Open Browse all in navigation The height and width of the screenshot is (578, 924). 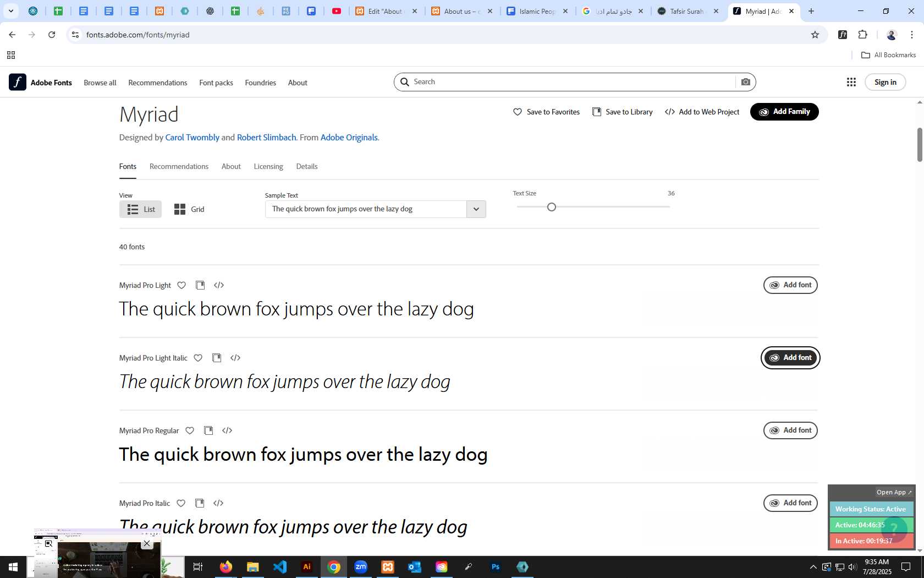pos(100,83)
